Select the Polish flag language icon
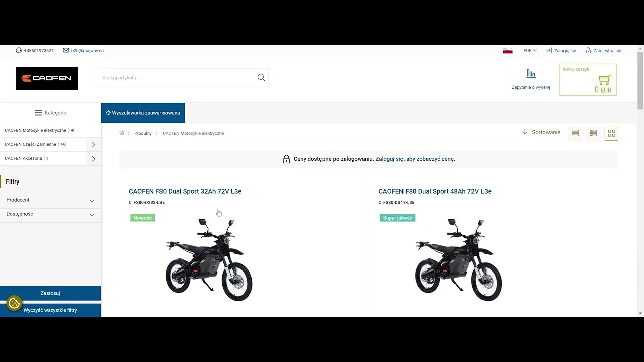Viewport: 644px width, 362px height. pyautogui.click(x=508, y=50)
